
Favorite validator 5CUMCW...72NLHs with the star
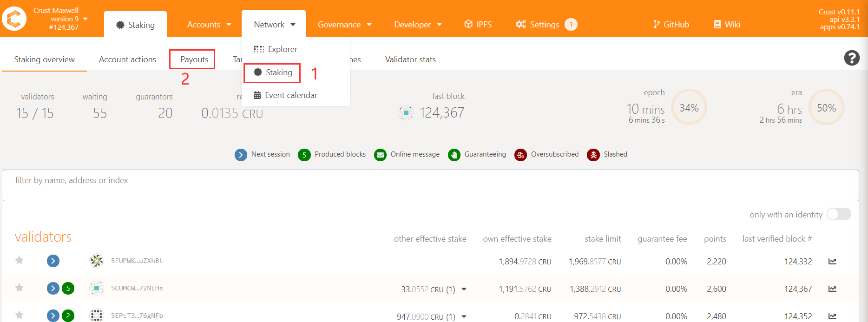point(19,288)
